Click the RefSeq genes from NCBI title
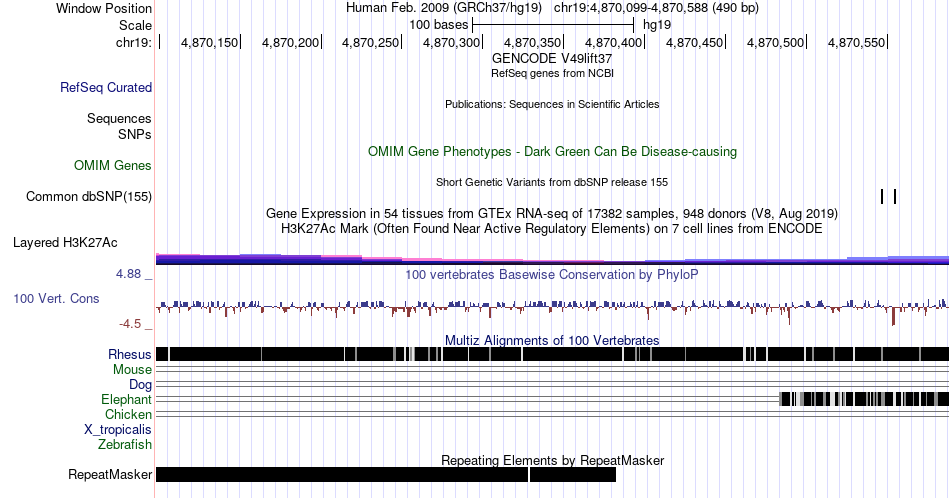 point(552,73)
